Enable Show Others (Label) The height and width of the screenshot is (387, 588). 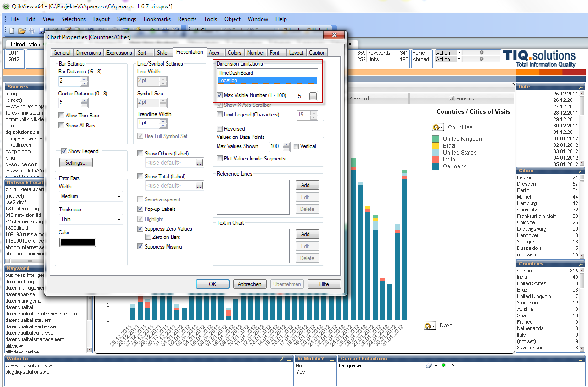140,154
